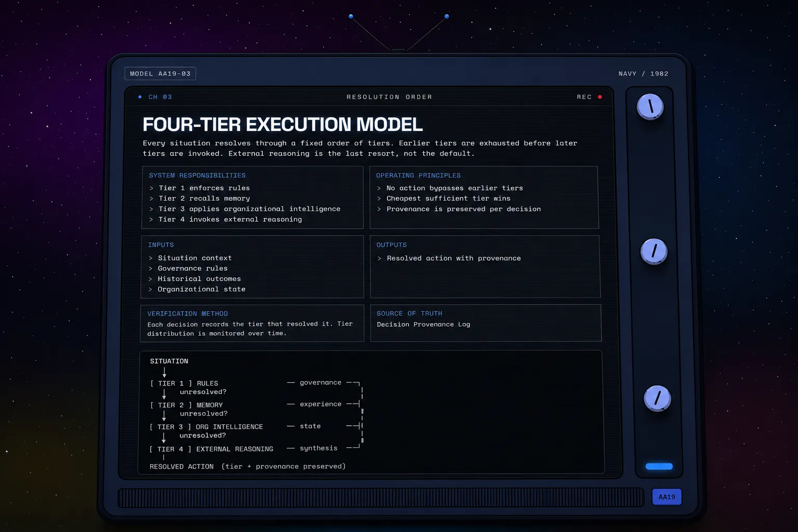
Task: Turn the top dial knob
Action: coord(650,107)
